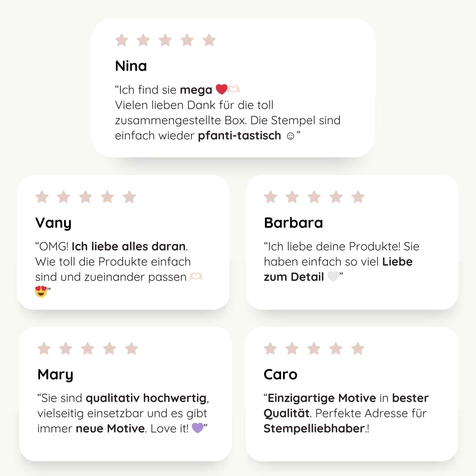
Task: Click the red heart emoji in Nina's review
Action: pyautogui.click(x=221, y=89)
